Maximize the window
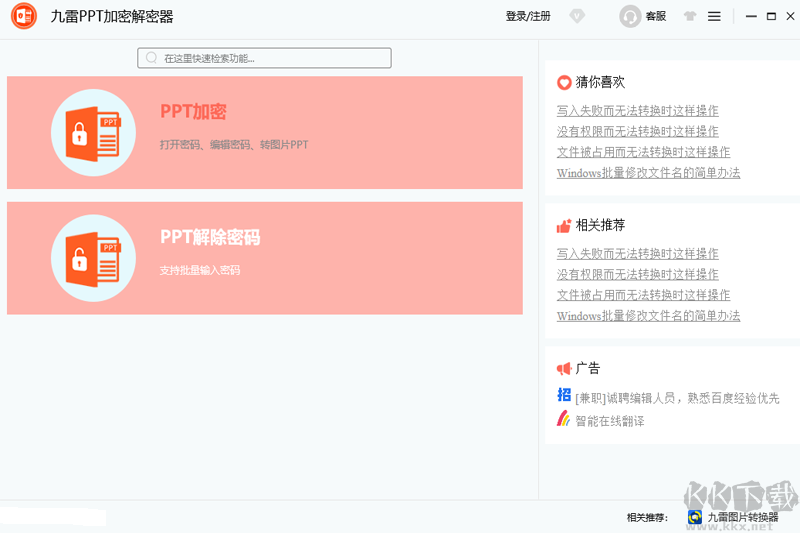800x533 pixels. point(771,16)
